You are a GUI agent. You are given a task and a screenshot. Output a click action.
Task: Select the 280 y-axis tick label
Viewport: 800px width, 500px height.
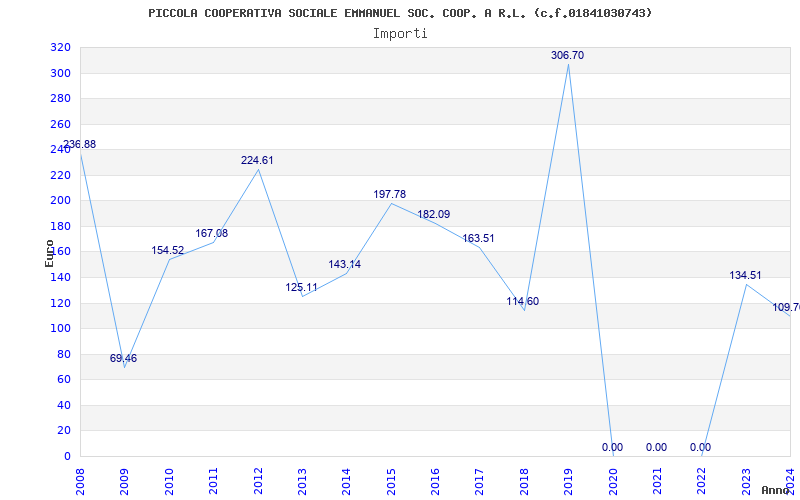[x=60, y=98]
